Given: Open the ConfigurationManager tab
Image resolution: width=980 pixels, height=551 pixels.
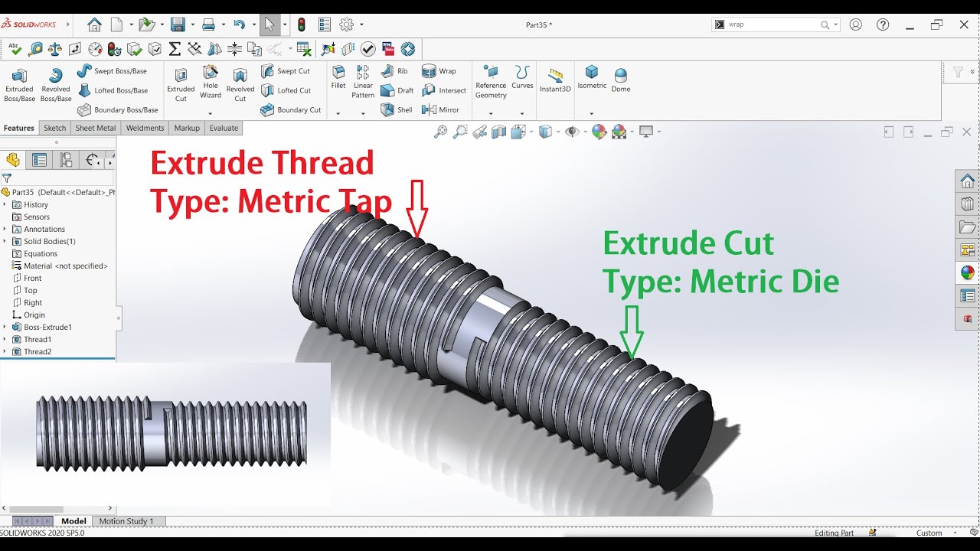Looking at the screenshot, I should [x=66, y=160].
